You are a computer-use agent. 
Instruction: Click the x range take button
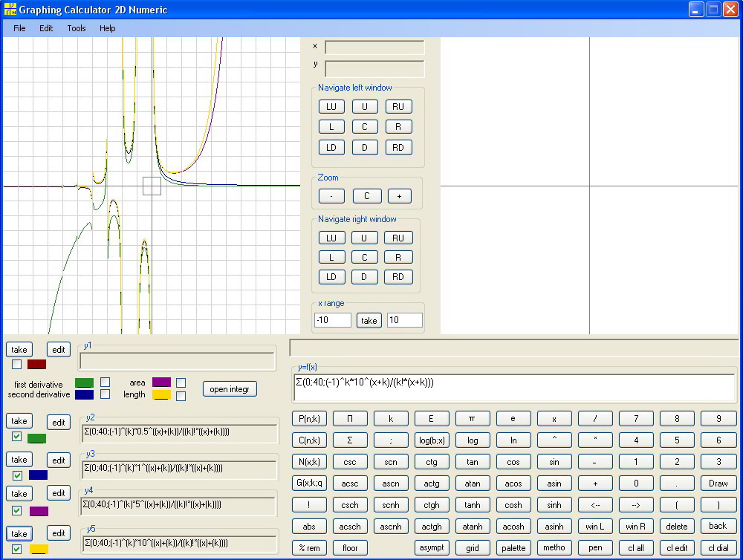(x=369, y=321)
